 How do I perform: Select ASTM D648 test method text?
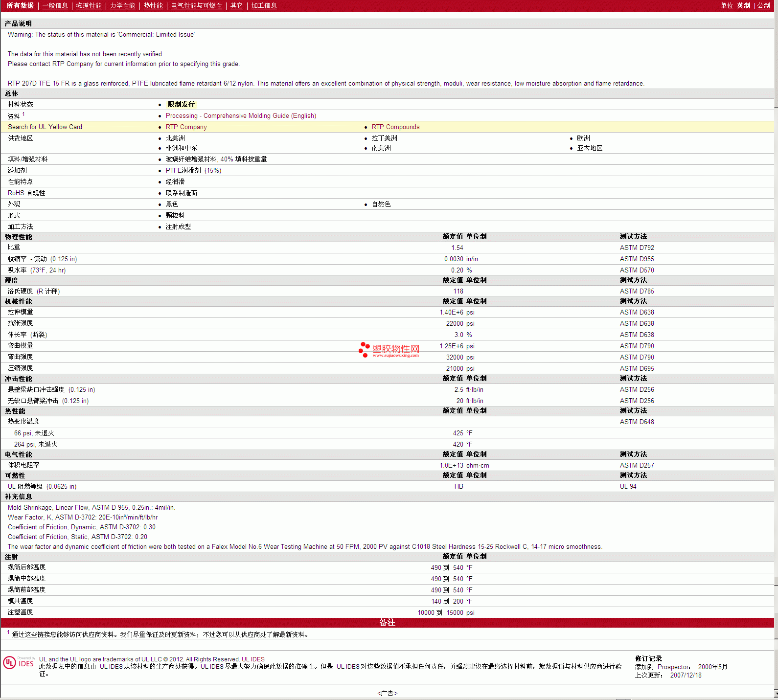coord(637,422)
